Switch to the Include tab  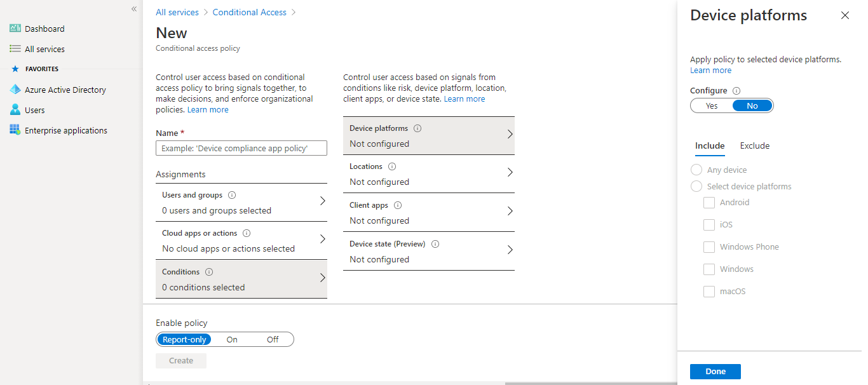710,147
